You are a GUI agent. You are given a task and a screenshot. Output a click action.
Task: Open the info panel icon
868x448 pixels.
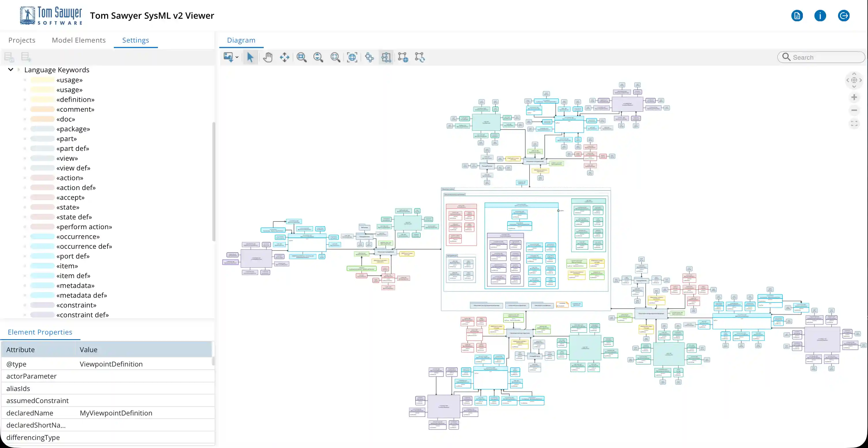pyautogui.click(x=820, y=16)
